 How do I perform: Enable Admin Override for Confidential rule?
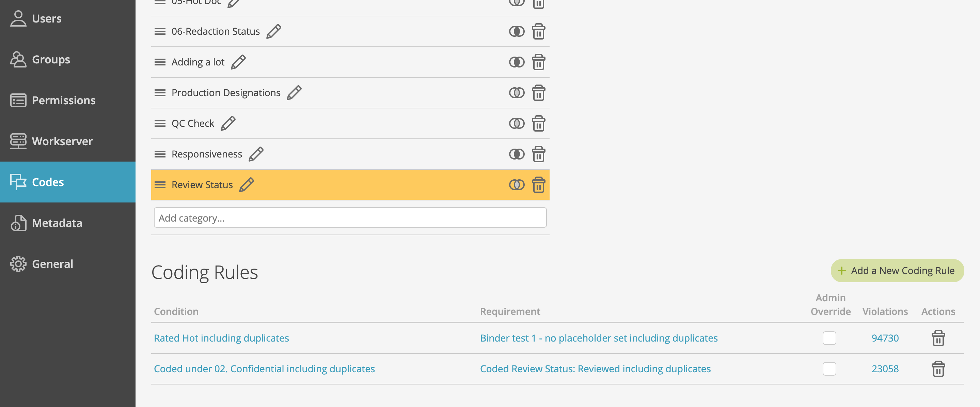829,369
